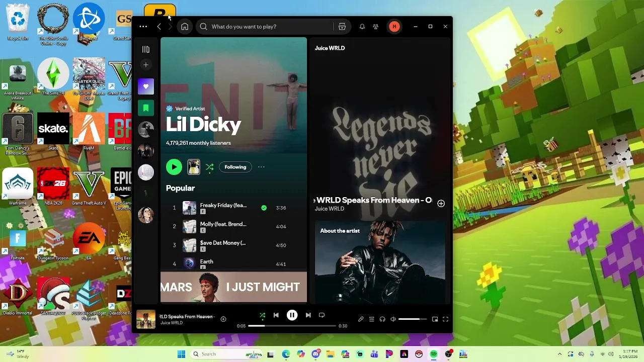Image resolution: width=644 pixels, height=362 pixels.
Task: Open the sidebar artist with the sunglasses portrait
Action: pyautogui.click(x=146, y=215)
